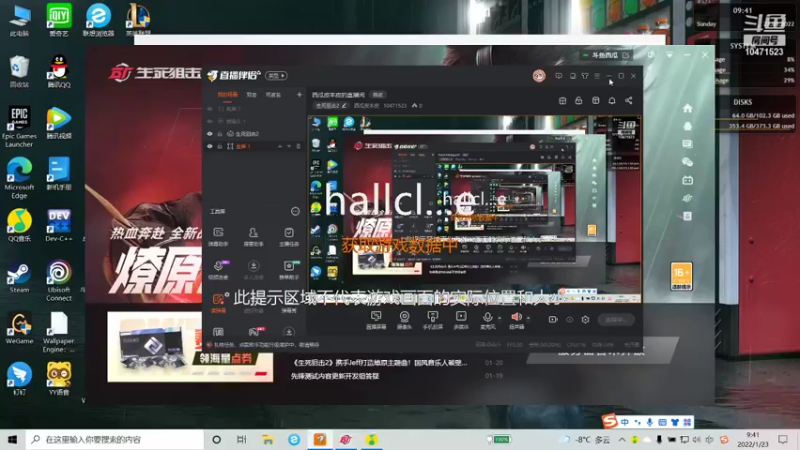Move 全屏 1 source up with arrow

click(x=280, y=146)
